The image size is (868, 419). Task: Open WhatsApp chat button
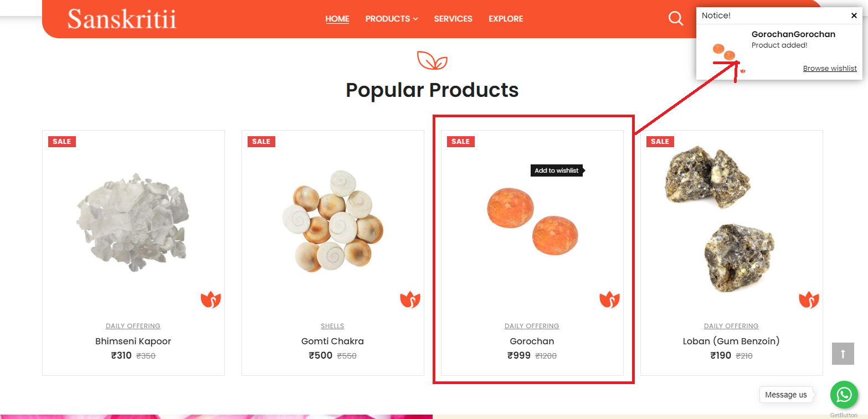[844, 395]
